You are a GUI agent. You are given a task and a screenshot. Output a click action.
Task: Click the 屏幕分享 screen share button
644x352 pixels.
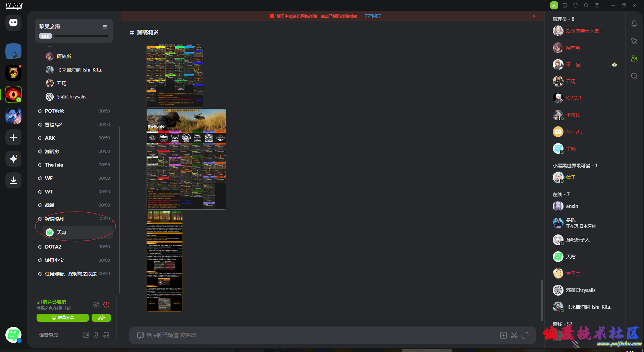tap(63, 318)
